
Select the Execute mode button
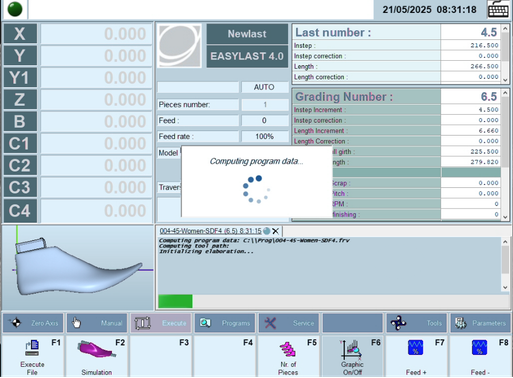click(161, 323)
